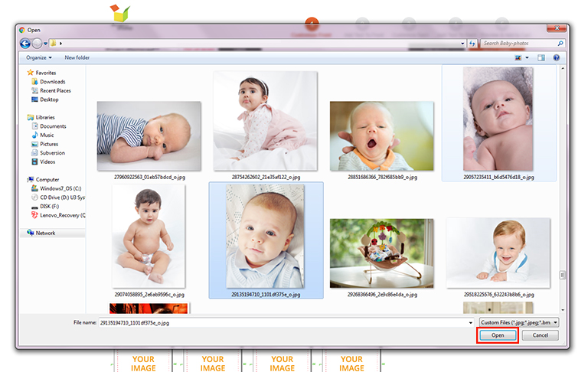Viewport: 588px width, 372px height.
Task: Open the change view dropdown arrow
Action: coord(527,57)
